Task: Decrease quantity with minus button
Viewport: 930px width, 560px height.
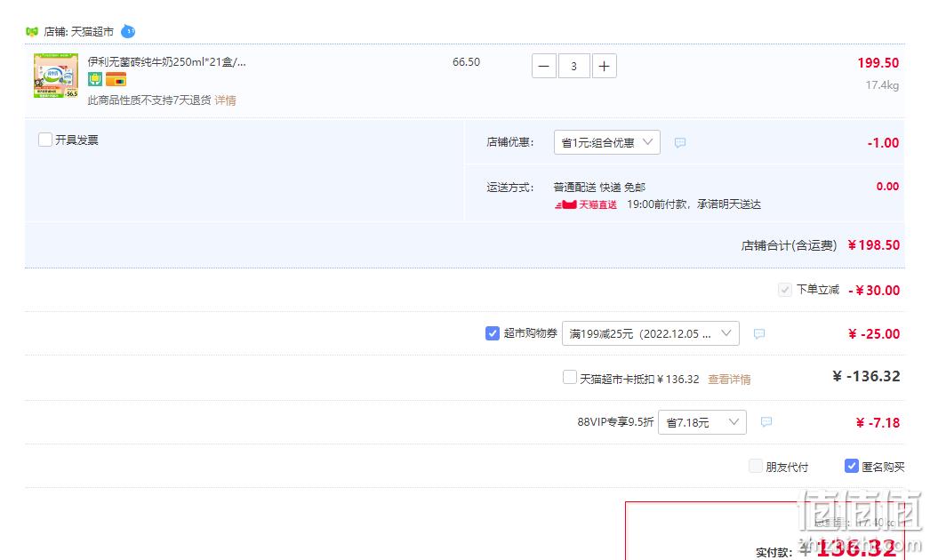Action: [x=544, y=66]
